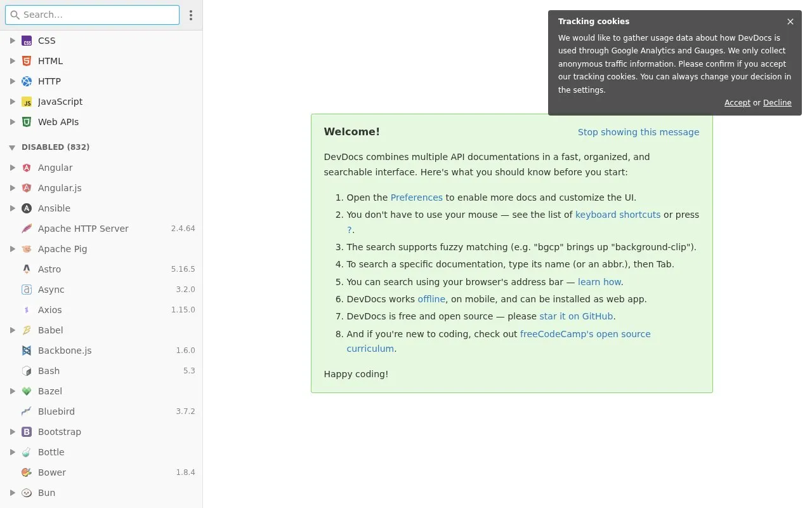812x508 pixels.
Task: Click the question mark shortcut link
Action: (349, 230)
